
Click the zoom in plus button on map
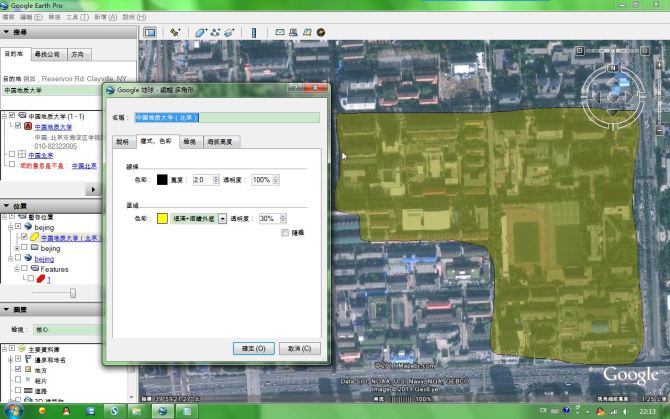pos(659,65)
